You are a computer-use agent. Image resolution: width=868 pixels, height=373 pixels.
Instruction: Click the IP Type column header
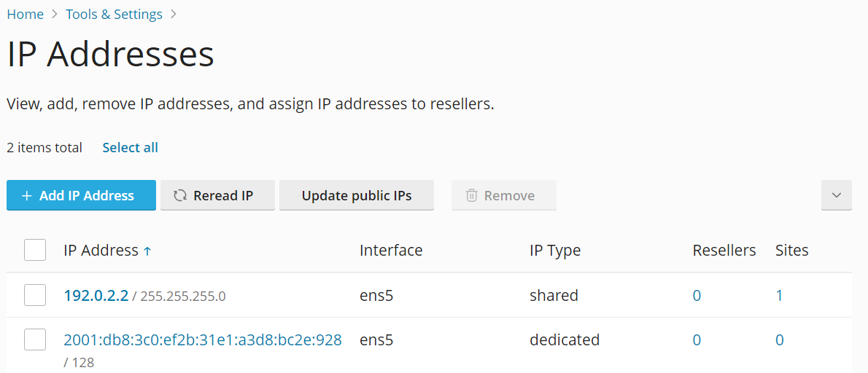(x=555, y=251)
